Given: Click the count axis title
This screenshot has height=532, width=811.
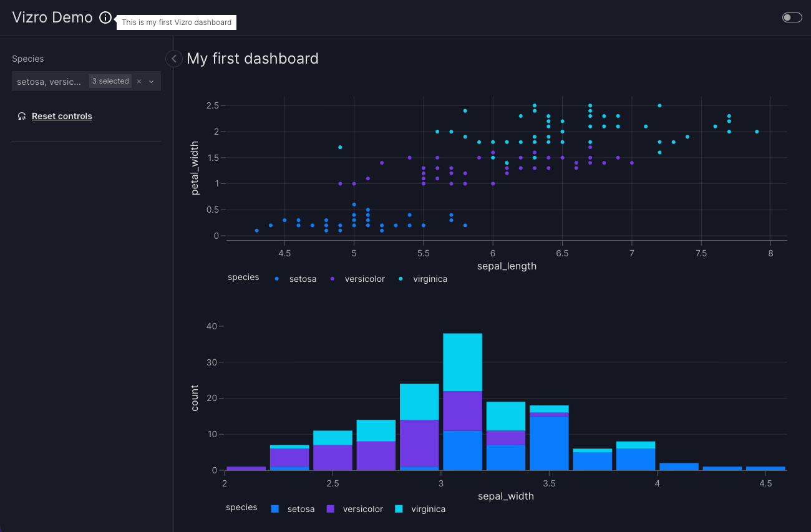Looking at the screenshot, I should coord(195,398).
